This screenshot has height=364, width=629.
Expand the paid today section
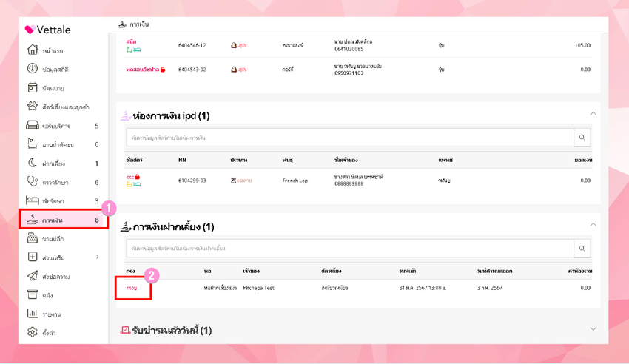pyautogui.click(x=593, y=328)
